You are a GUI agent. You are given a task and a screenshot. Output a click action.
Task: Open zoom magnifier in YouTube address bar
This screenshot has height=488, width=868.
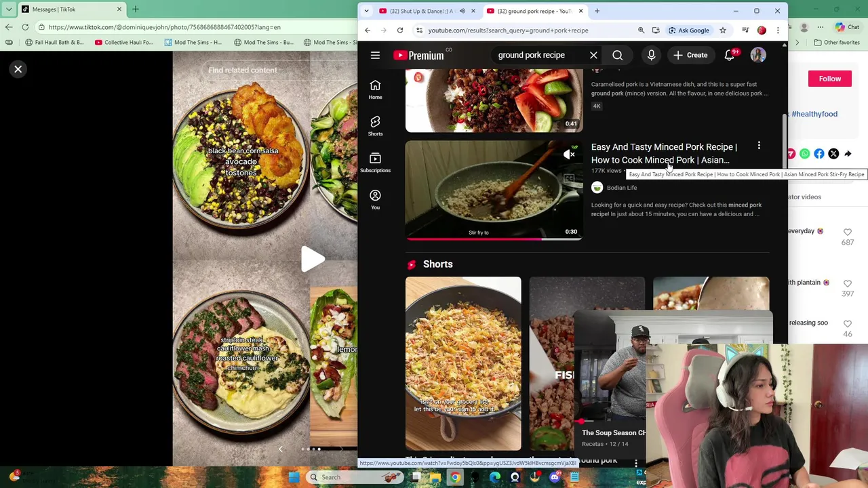click(x=641, y=30)
